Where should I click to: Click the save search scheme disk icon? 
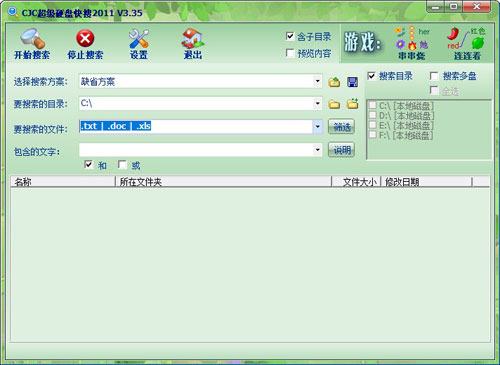click(352, 82)
